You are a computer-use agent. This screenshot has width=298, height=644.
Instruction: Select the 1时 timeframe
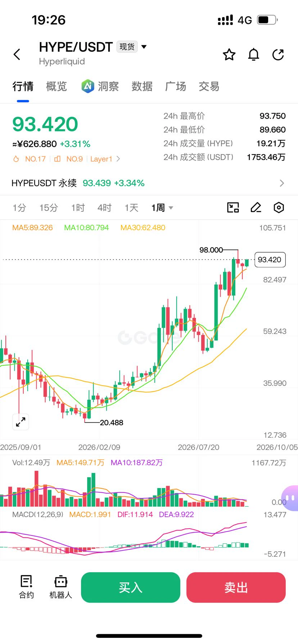point(78,208)
